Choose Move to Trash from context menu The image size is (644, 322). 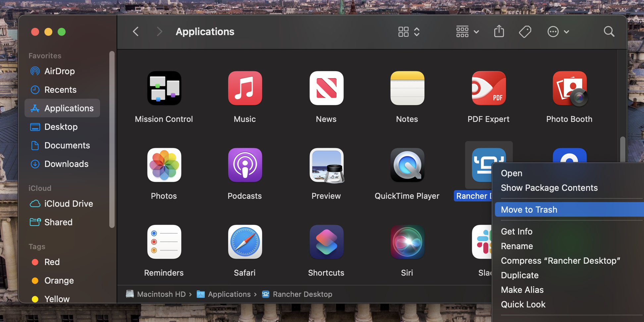click(529, 209)
